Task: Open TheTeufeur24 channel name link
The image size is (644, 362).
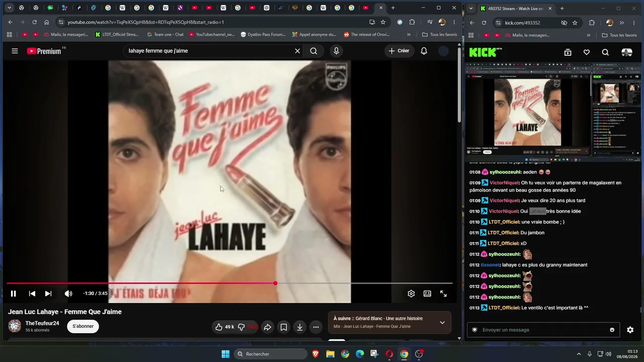Action: click(42, 323)
